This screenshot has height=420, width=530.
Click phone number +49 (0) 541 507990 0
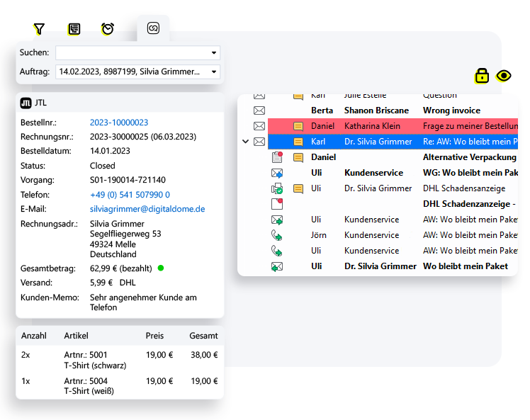pyautogui.click(x=130, y=195)
